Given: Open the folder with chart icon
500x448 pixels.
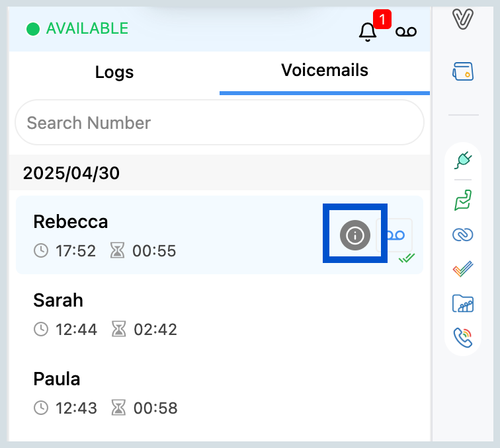Looking at the screenshot, I should point(463,304).
